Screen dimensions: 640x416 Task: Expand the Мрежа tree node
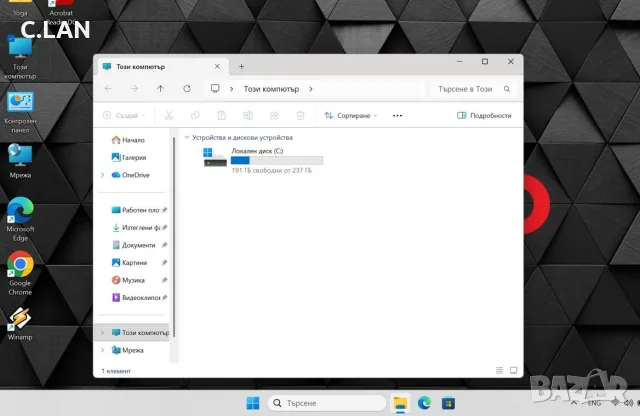(102, 350)
